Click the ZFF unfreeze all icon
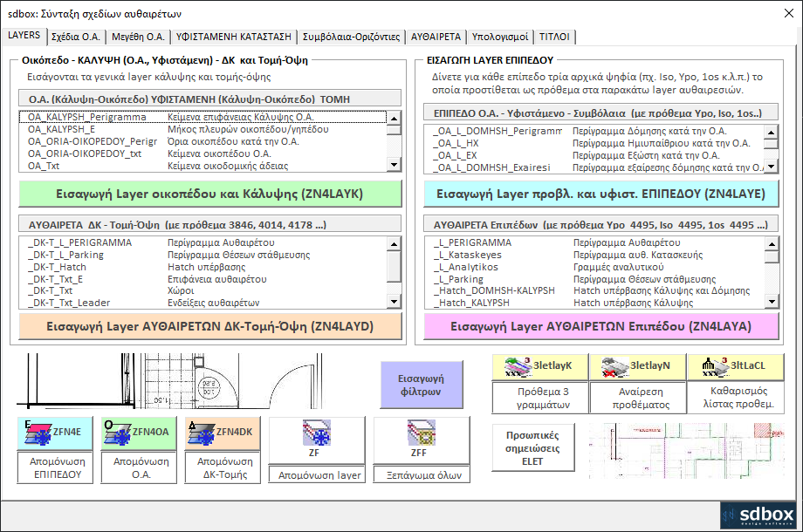803x532 pixels. tap(422, 440)
